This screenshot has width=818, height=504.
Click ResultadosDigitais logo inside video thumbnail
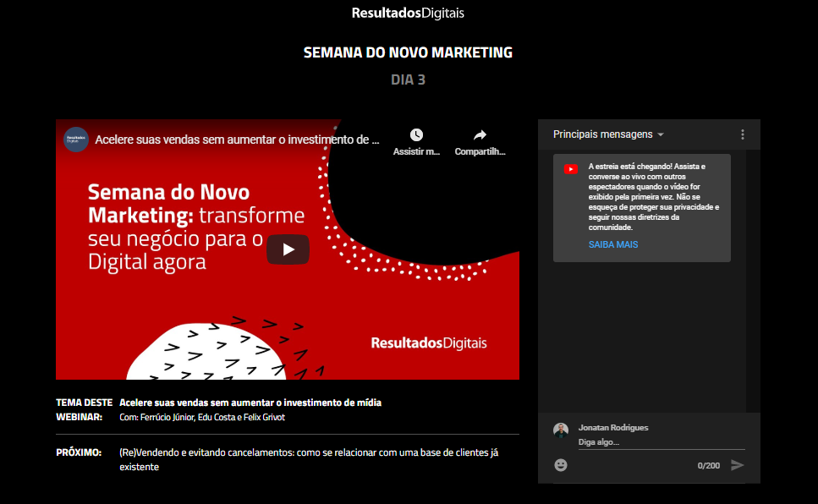(429, 342)
